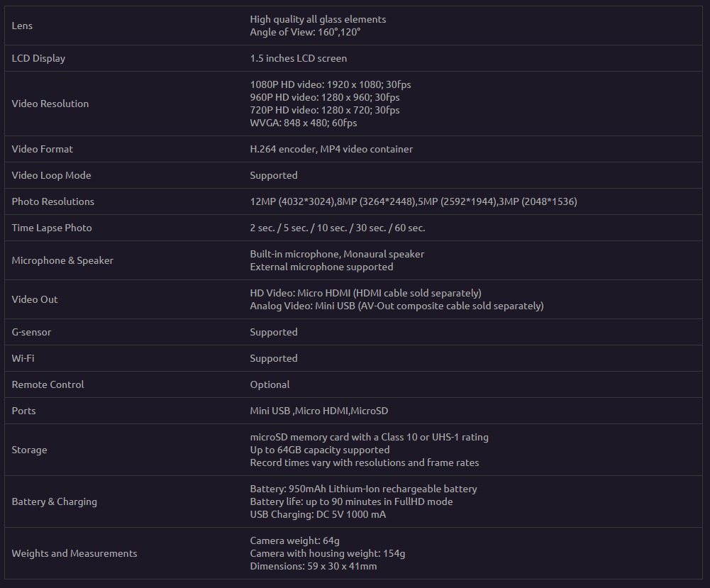710x588 pixels.
Task: Select the LCD Display label
Action: (38, 58)
